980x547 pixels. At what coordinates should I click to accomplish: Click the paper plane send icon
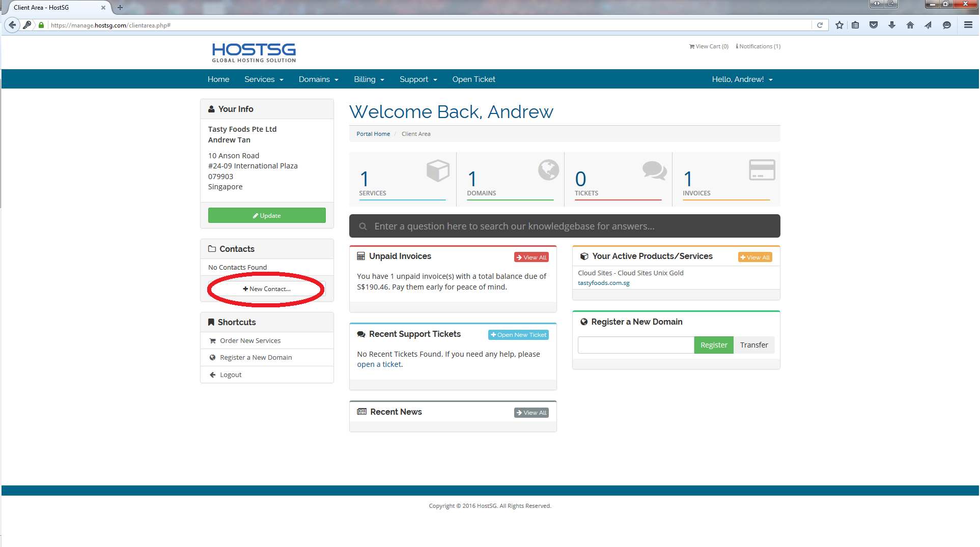coord(928,25)
